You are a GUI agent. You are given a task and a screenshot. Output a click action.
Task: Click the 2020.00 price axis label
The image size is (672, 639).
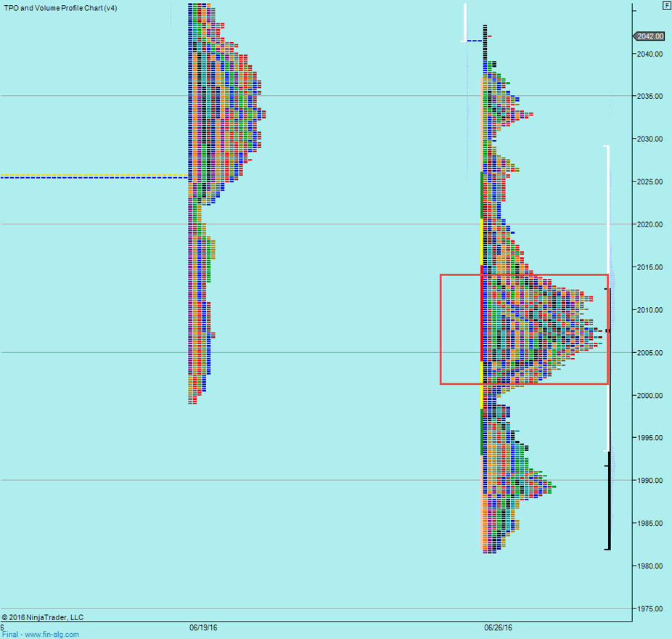click(x=650, y=224)
